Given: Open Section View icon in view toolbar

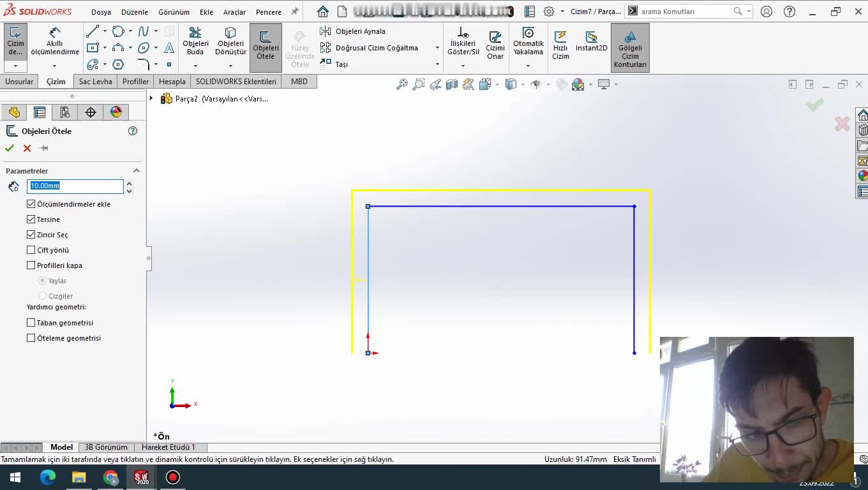Looking at the screenshot, I should tap(452, 84).
